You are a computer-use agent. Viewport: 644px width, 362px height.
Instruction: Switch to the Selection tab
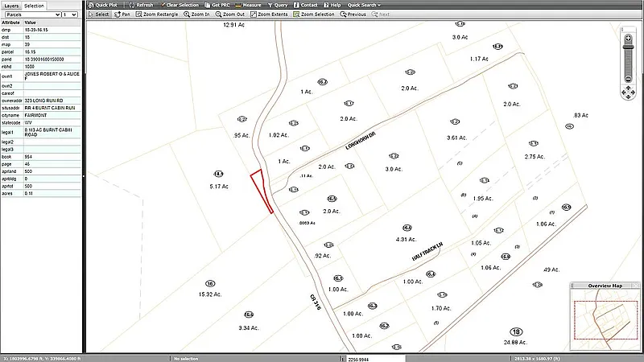(x=34, y=6)
